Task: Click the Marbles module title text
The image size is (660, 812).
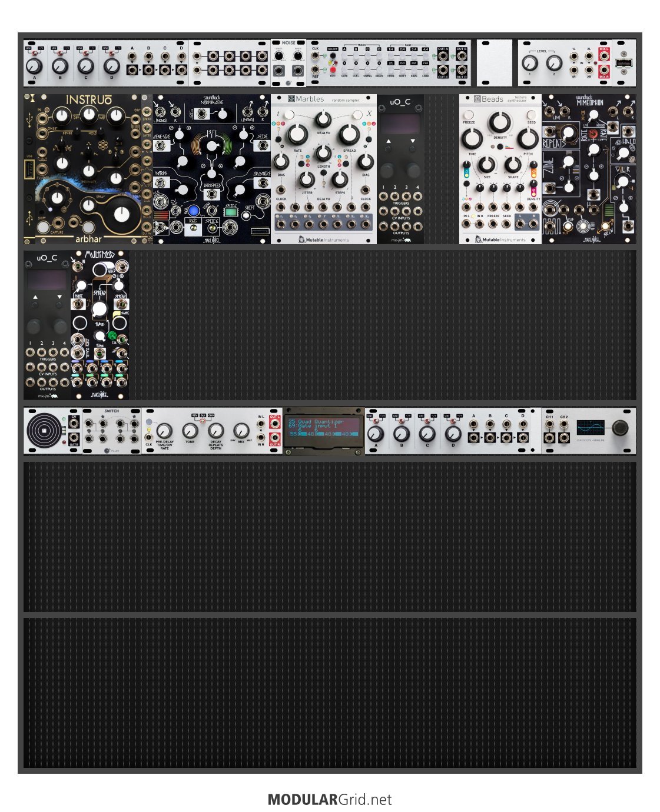Action: 310,99
